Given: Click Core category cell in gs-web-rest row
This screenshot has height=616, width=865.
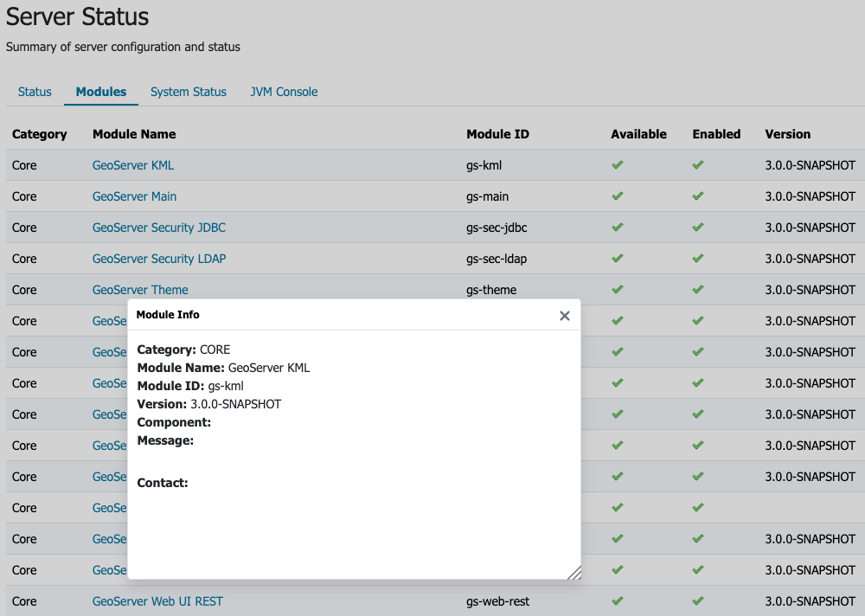Looking at the screenshot, I should 24,601.
